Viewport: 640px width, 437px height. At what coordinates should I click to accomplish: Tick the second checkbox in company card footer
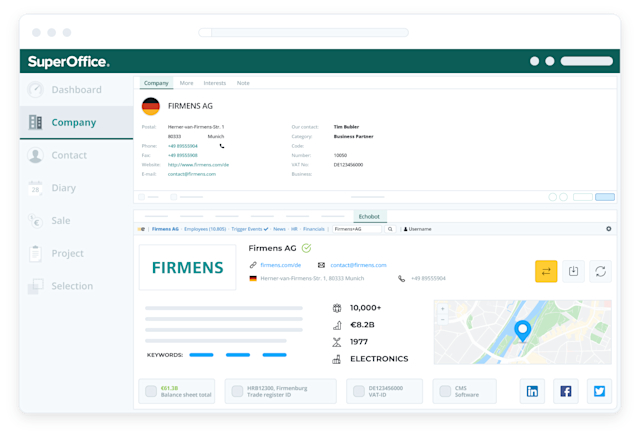click(173, 197)
